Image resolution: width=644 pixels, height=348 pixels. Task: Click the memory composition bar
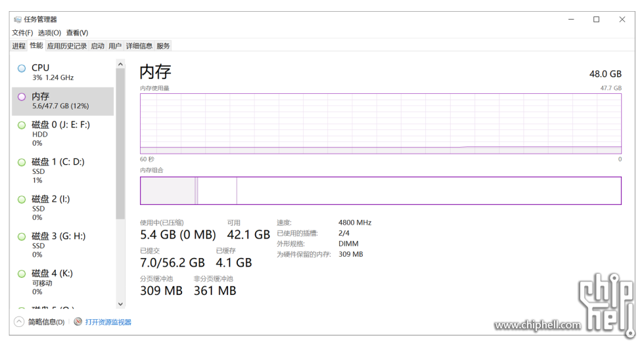point(380,190)
